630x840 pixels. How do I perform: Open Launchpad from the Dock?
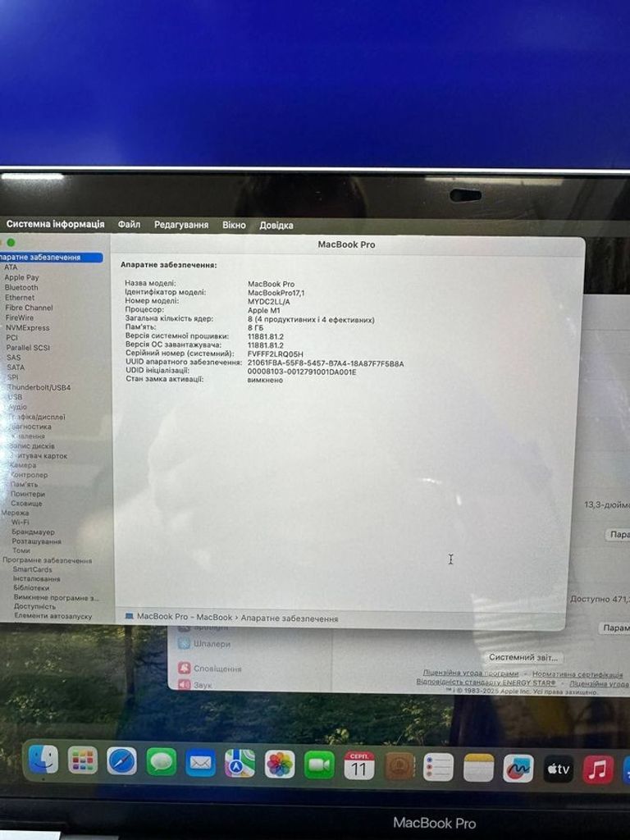point(83,760)
